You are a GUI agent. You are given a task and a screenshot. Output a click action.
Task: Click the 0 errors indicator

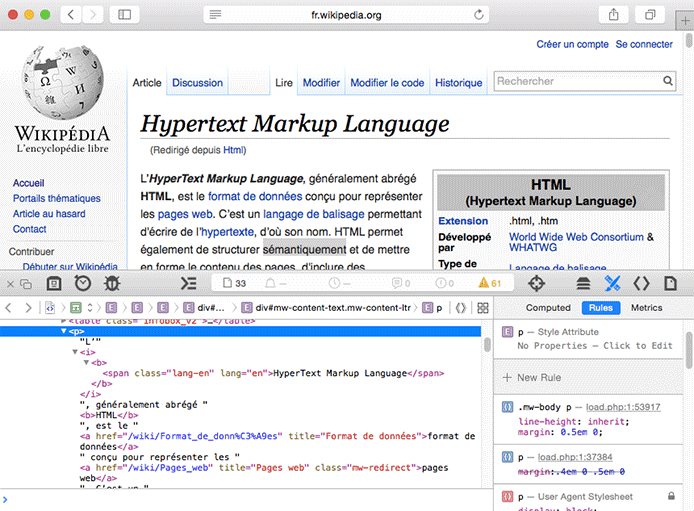click(x=445, y=283)
